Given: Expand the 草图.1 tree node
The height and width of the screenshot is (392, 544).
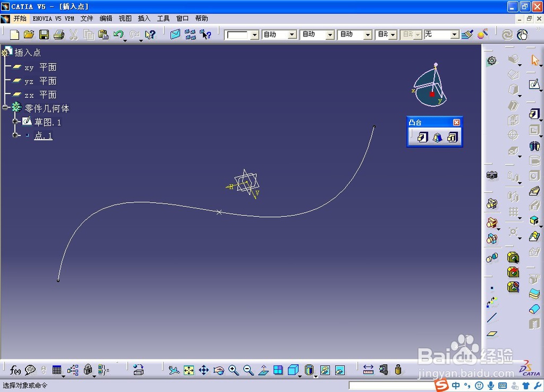Looking at the screenshot, I should pos(15,121).
